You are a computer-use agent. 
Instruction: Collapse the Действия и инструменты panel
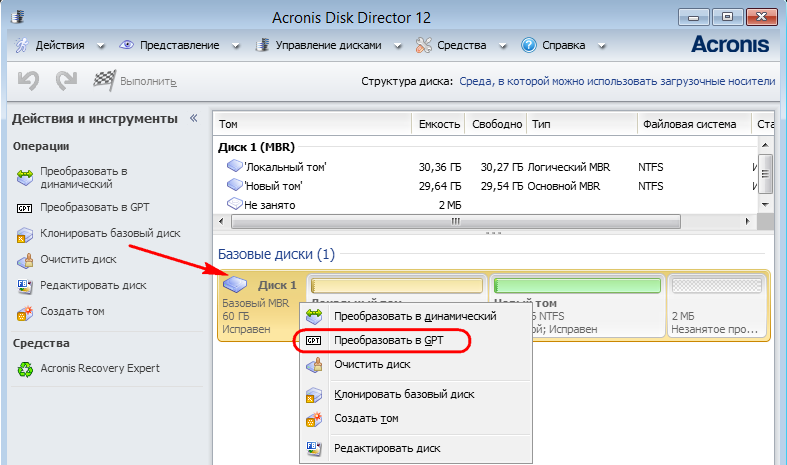[x=193, y=118]
